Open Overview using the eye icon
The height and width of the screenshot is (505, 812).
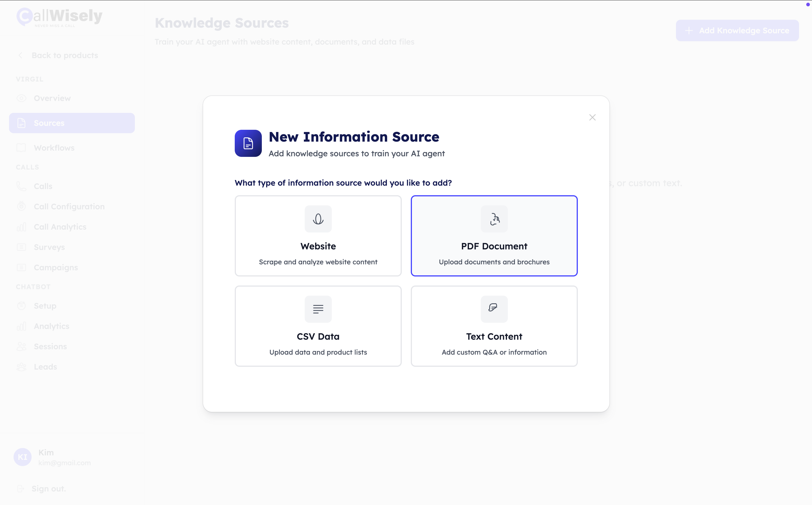point(21,98)
